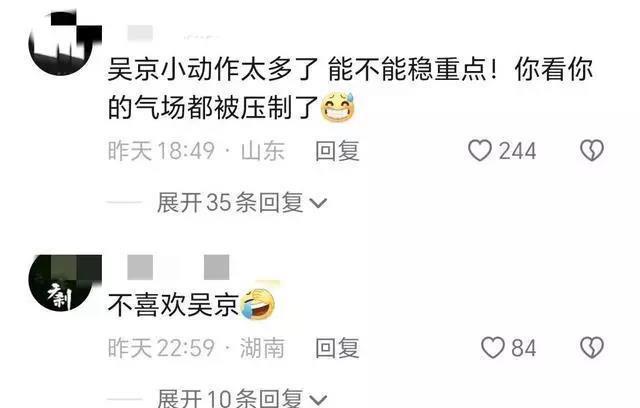
Task: Expand 10 replies under second comment
Action: 242,398
